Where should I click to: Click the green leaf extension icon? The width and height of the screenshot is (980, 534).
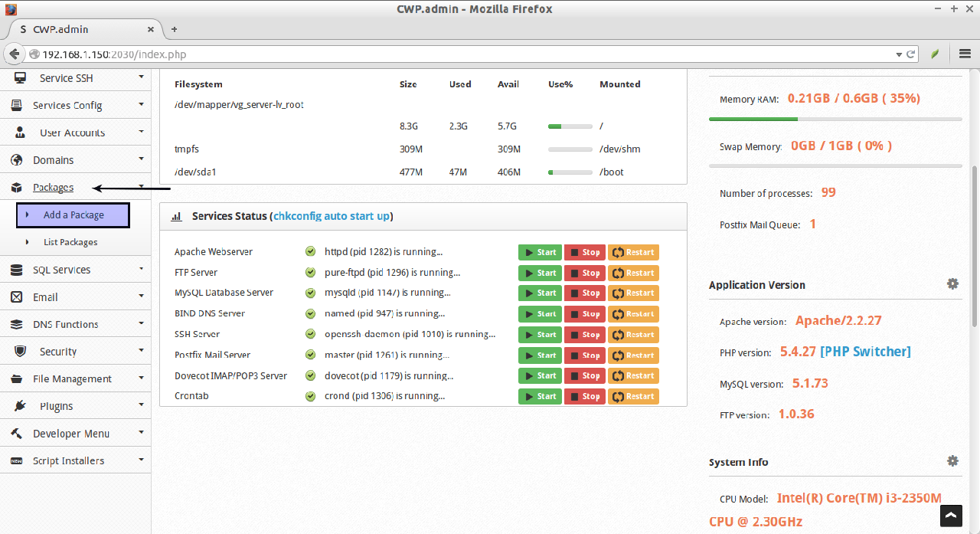click(935, 54)
